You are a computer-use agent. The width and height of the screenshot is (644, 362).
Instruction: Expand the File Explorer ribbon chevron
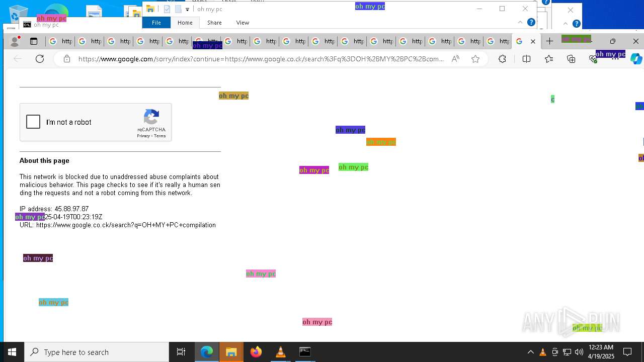click(520, 23)
